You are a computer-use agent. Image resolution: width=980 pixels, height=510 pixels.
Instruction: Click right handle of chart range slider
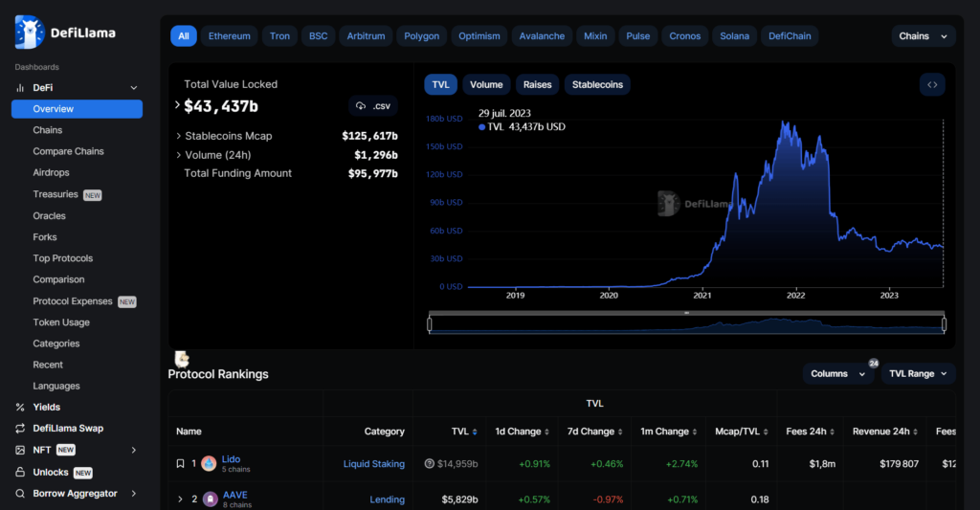[944, 324]
